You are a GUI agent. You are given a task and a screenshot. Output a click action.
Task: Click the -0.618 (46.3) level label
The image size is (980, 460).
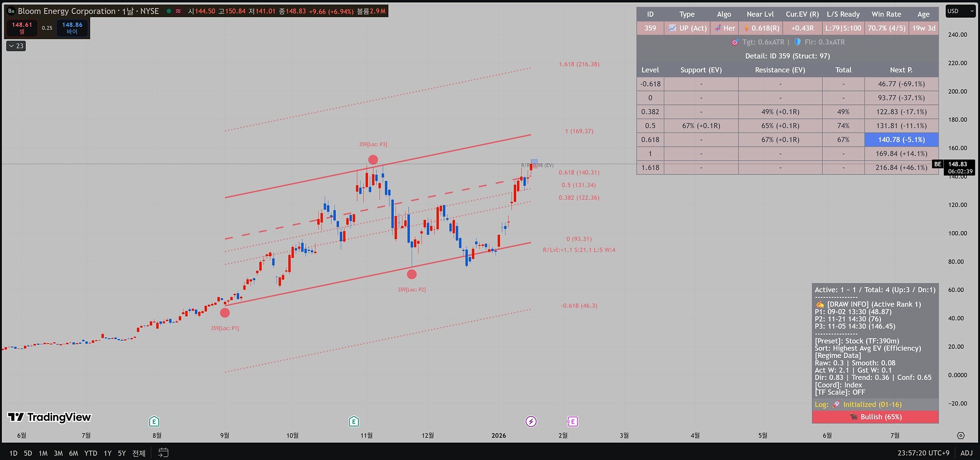tap(579, 305)
